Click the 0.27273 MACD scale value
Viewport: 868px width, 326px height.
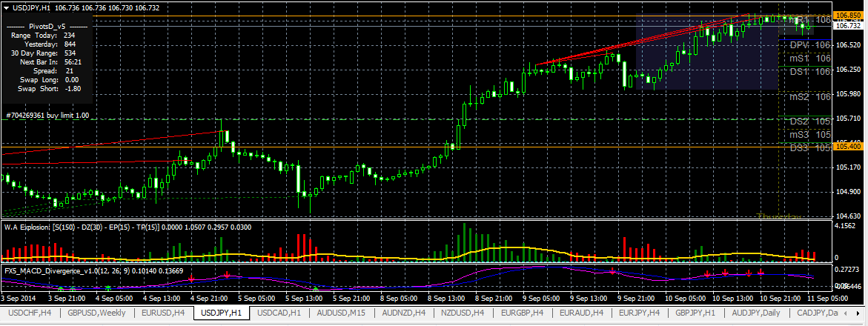point(849,268)
